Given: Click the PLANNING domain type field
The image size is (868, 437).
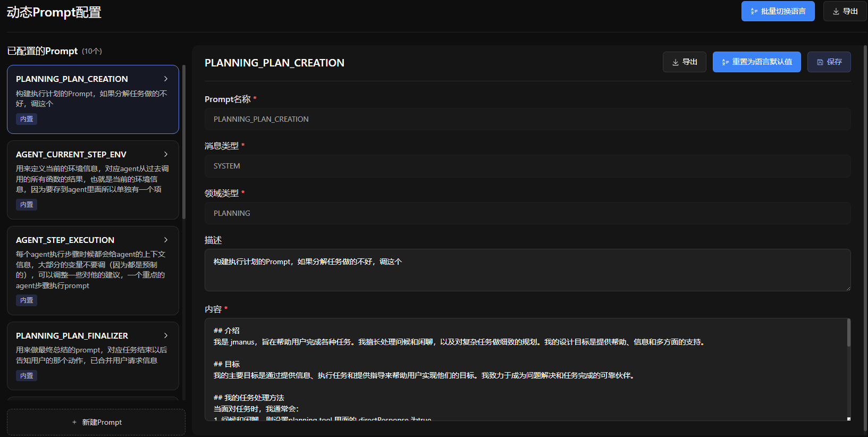Looking at the screenshot, I should click(527, 213).
